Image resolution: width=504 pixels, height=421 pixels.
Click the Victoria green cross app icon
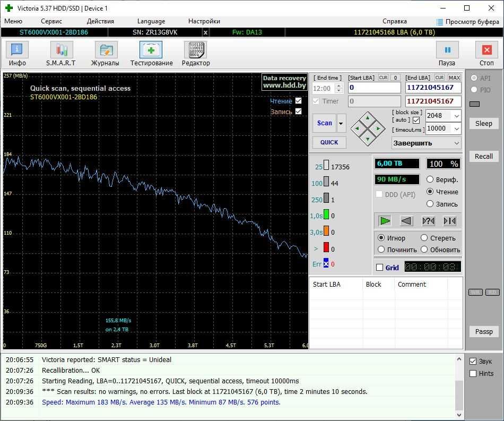(x=9, y=8)
